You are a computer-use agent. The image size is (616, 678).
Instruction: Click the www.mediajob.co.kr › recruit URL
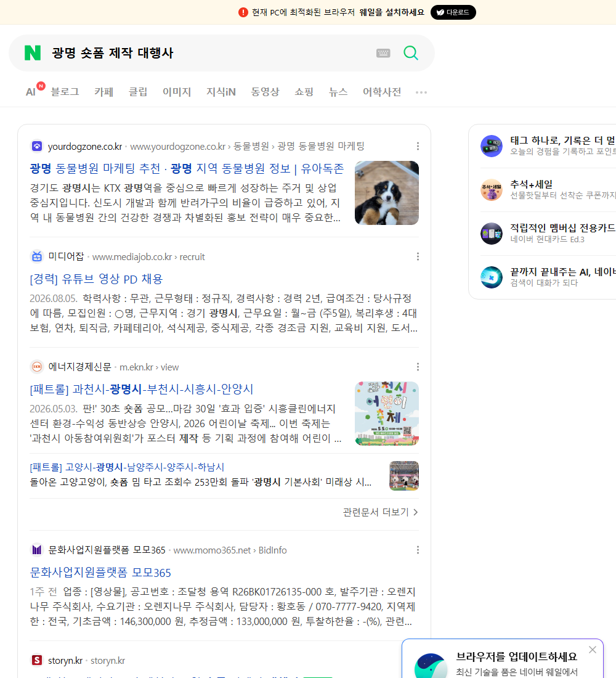148,257
